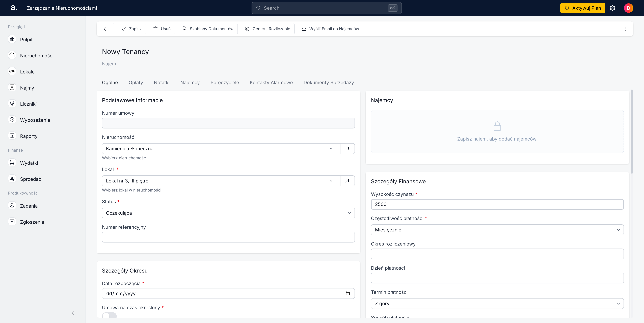Go back with the left arrow
The image size is (644, 323).
(x=105, y=29)
